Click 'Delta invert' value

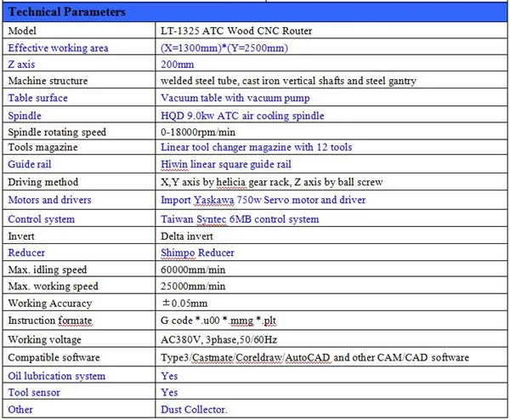187,236
